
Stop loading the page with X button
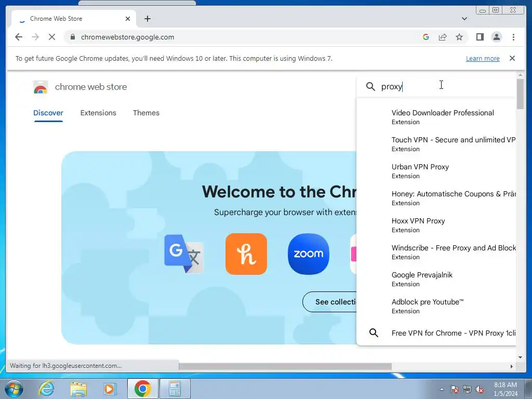tap(52, 37)
